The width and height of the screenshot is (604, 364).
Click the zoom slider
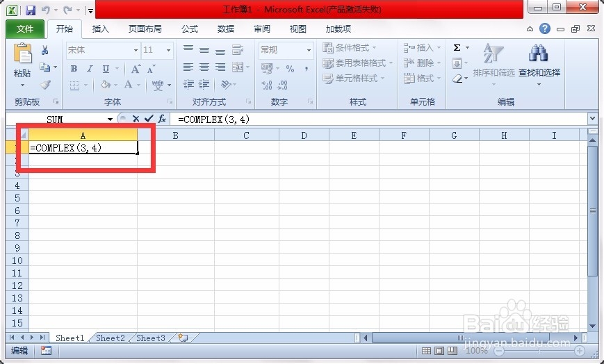(539, 351)
